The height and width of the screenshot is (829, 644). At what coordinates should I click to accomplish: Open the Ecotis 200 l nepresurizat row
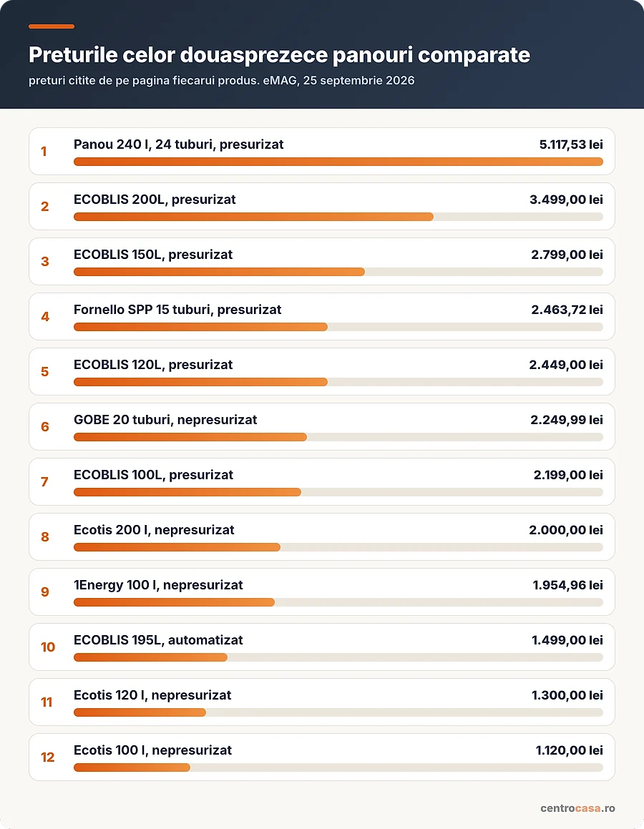(322, 536)
